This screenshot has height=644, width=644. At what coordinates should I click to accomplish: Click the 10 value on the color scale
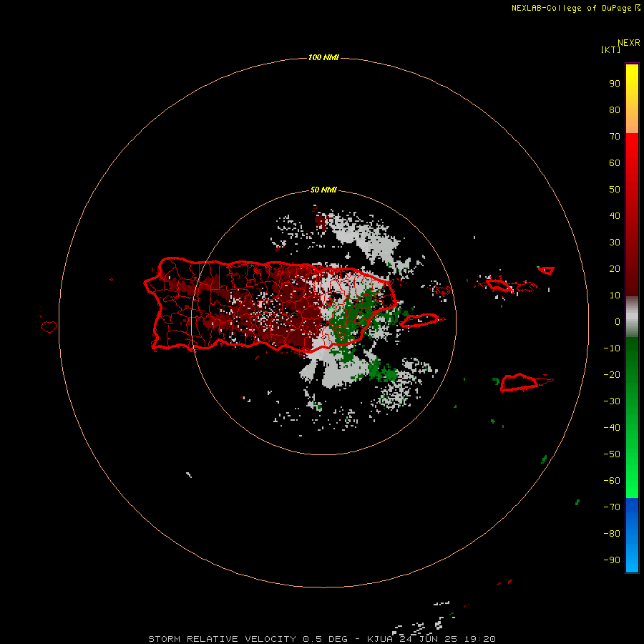click(615, 296)
